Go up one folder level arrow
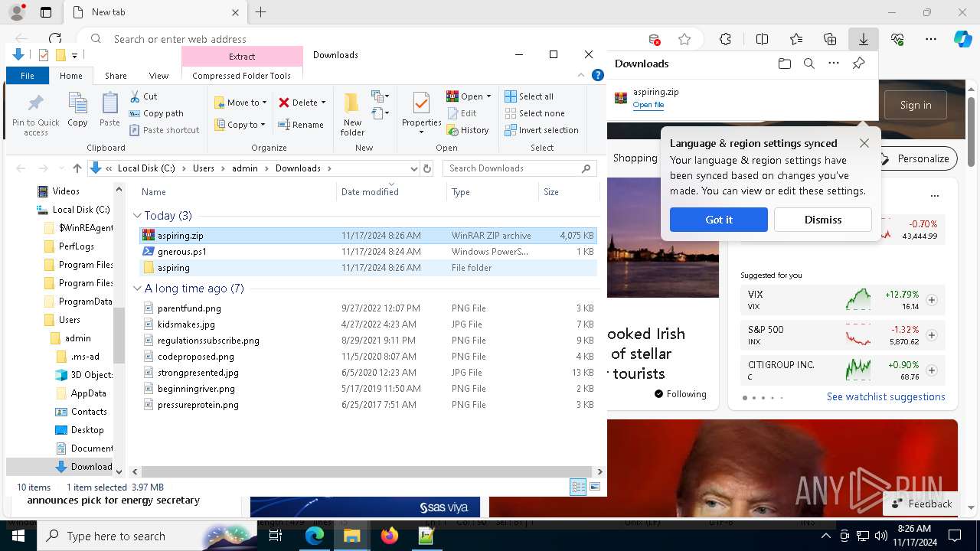The height and width of the screenshot is (551, 980). 77,168
